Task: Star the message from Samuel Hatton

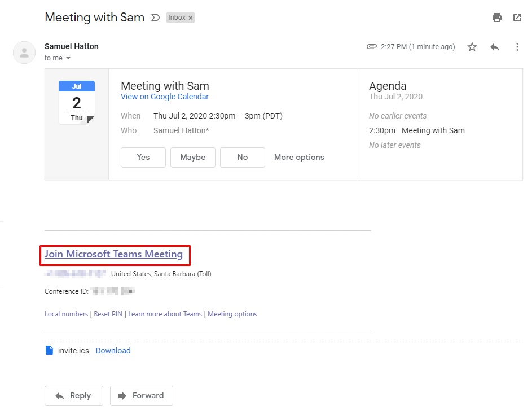Action: 472,47
